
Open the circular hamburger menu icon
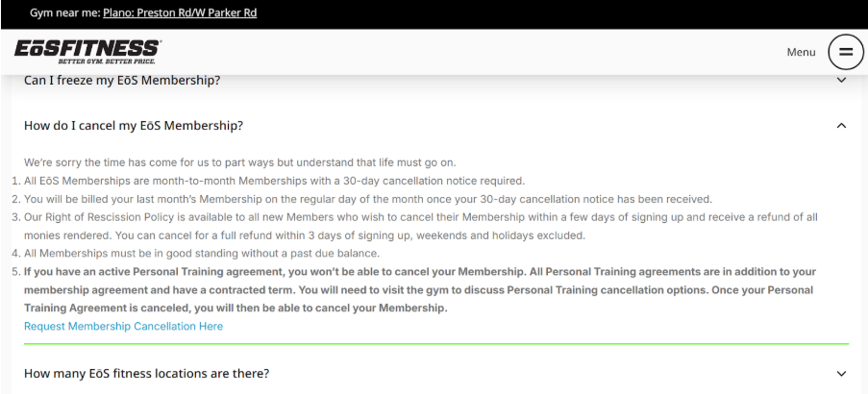coord(845,52)
